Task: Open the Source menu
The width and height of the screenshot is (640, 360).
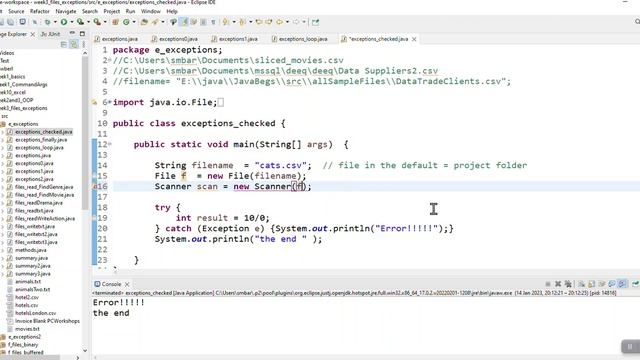Action: coord(16,11)
